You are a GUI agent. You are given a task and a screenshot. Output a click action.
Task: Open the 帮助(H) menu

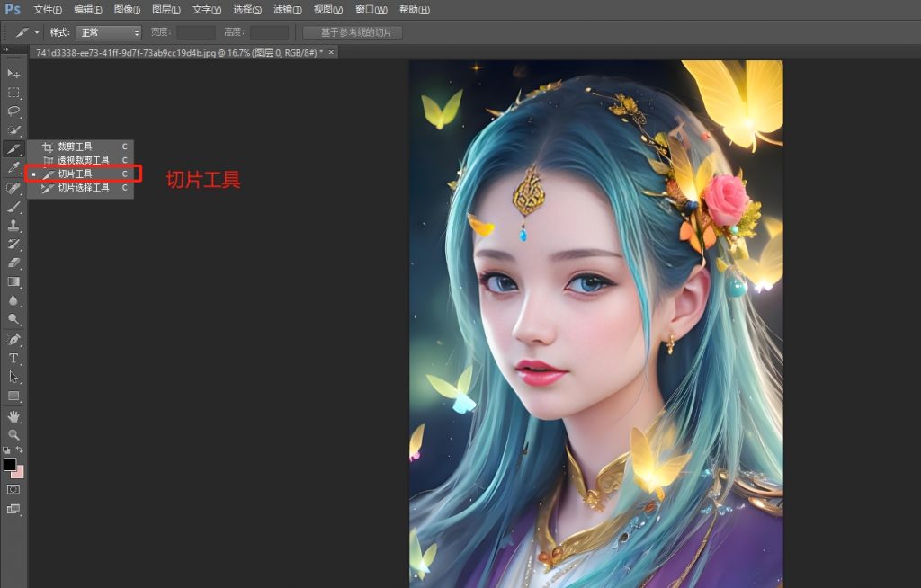(x=414, y=10)
